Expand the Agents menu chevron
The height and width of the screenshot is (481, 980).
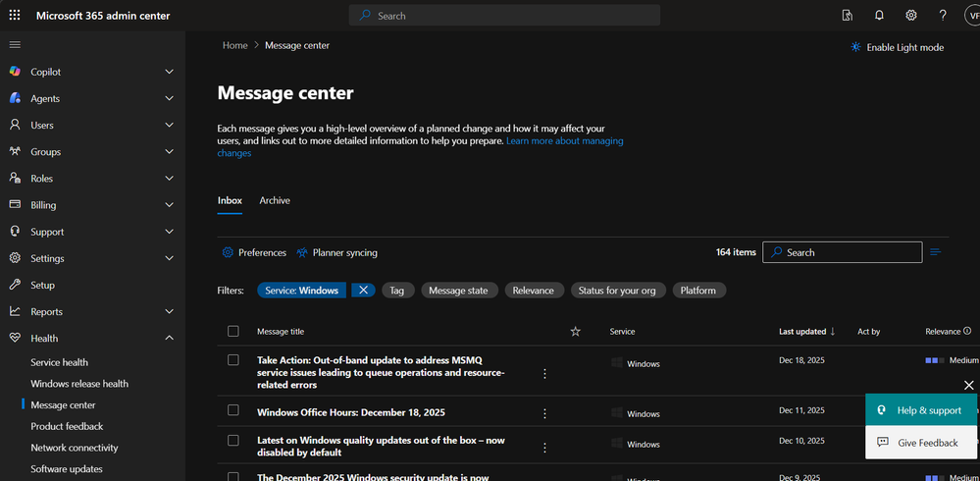(169, 98)
